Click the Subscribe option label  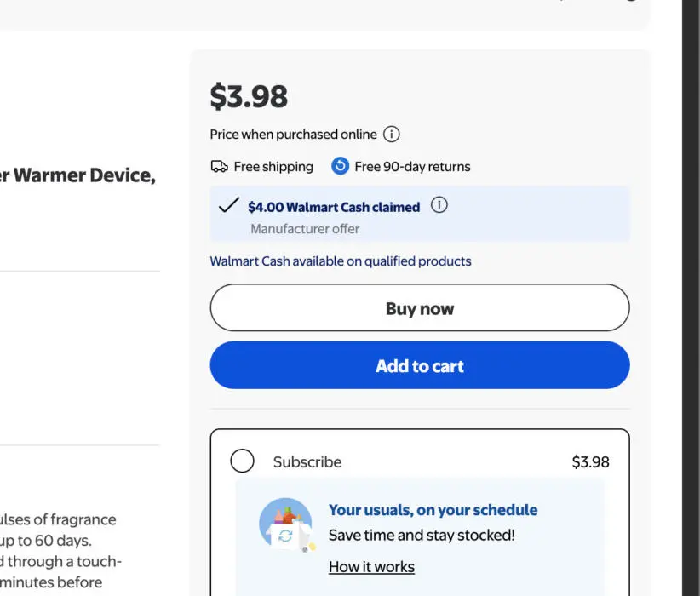(x=307, y=462)
